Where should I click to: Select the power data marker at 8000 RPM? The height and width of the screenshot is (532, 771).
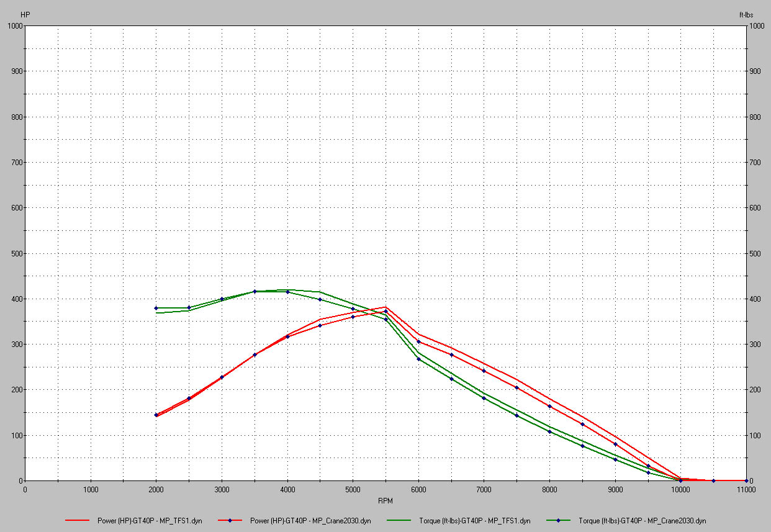pos(549,406)
